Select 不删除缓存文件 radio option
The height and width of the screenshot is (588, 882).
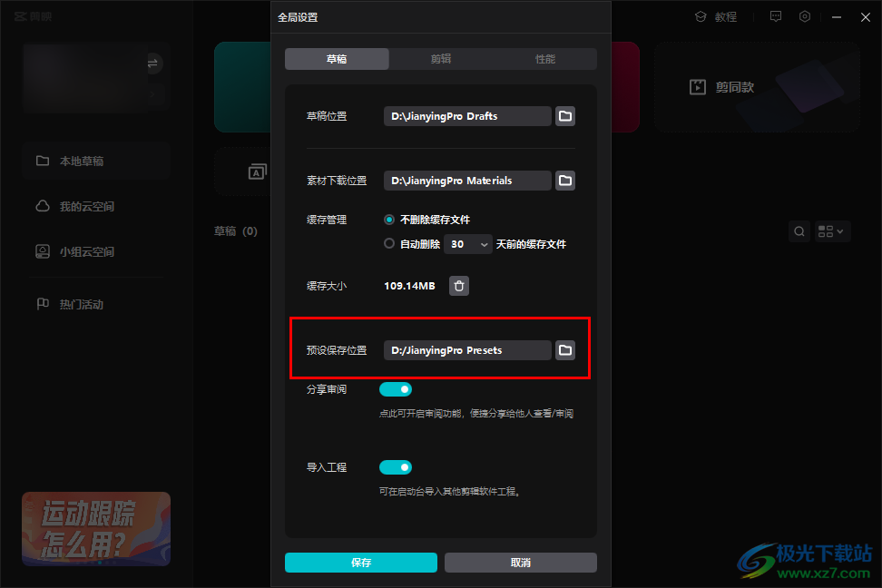[x=388, y=220]
